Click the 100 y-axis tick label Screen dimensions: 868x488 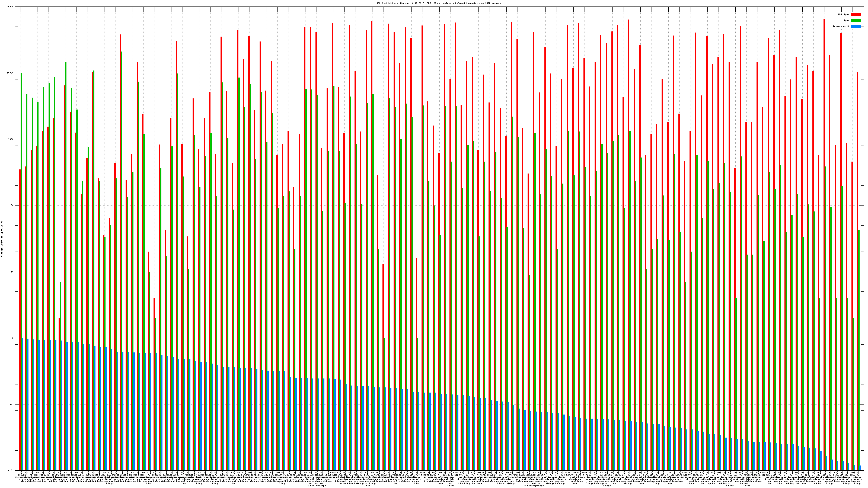click(x=12, y=206)
